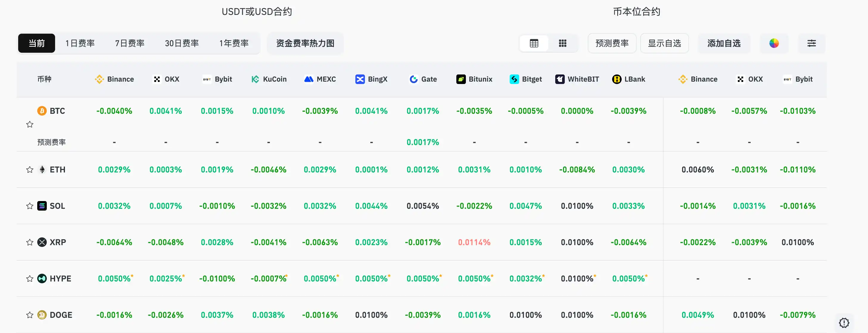Switch to grid view icon
868x333 pixels.
click(562, 43)
